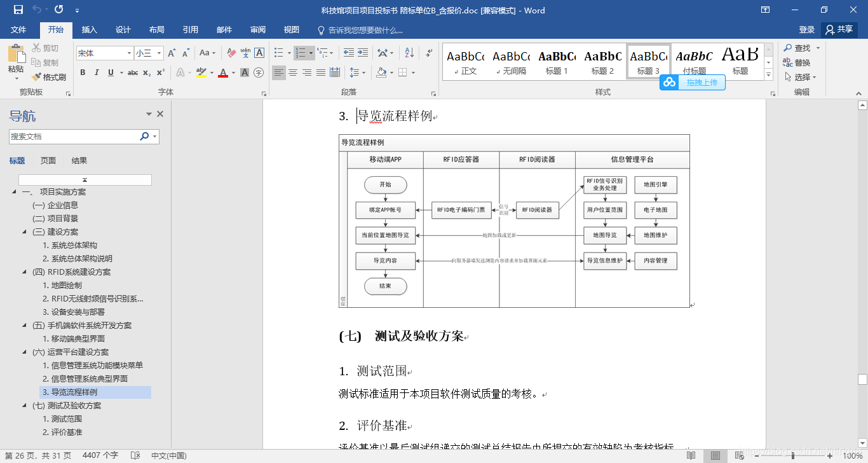Screen dimensions: 868x463
Task: Switch to the 设计 ribbon tab
Action: (123, 30)
